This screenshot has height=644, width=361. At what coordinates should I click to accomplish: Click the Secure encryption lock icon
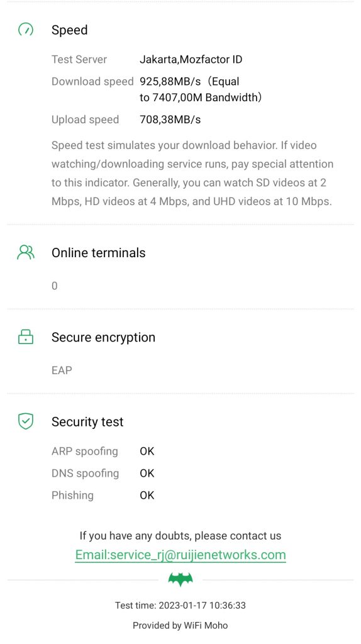coord(26,337)
